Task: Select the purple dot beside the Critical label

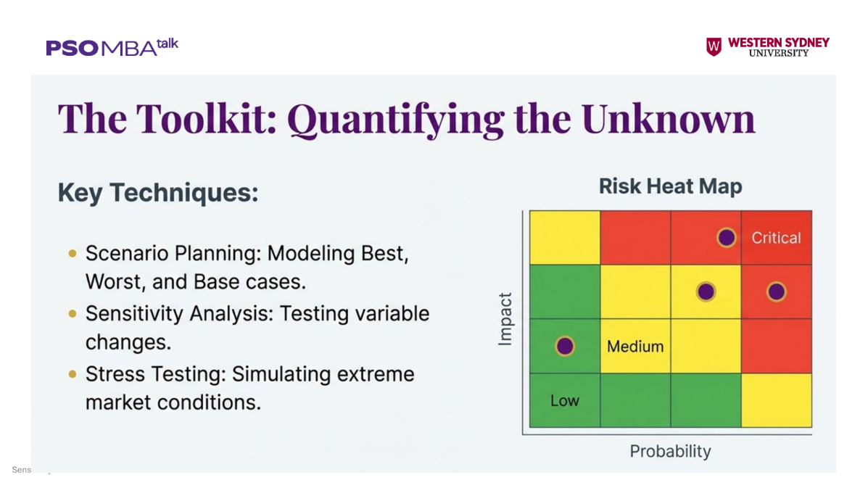Action: point(726,237)
